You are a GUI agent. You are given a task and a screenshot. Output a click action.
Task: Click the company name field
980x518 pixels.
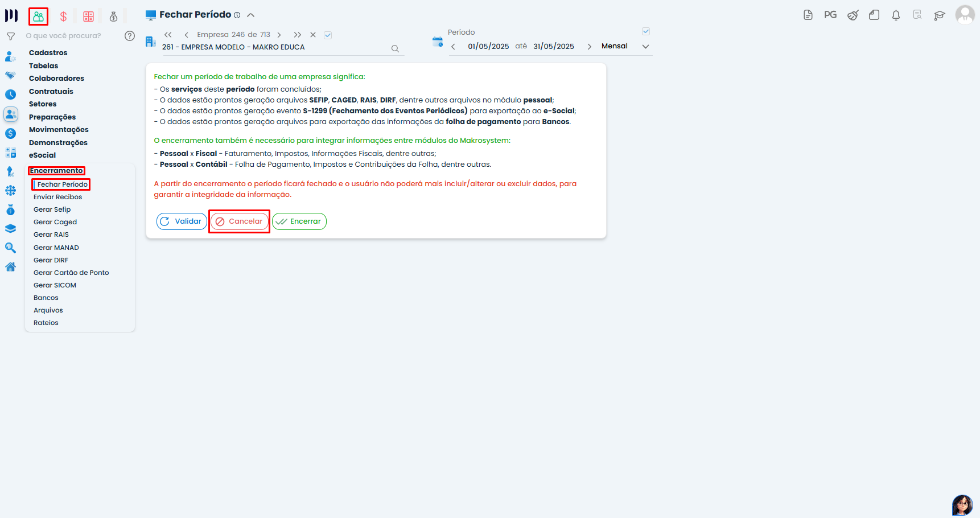coord(275,47)
